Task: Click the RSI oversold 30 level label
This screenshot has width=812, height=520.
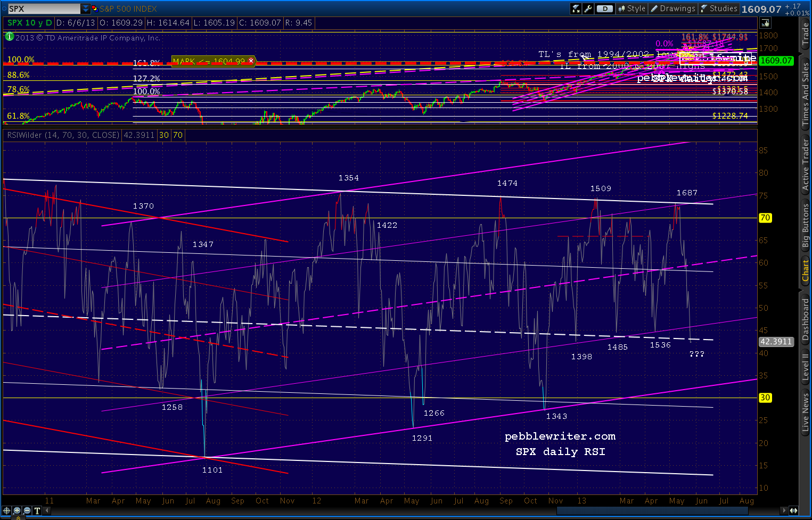Action: coord(765,398)
